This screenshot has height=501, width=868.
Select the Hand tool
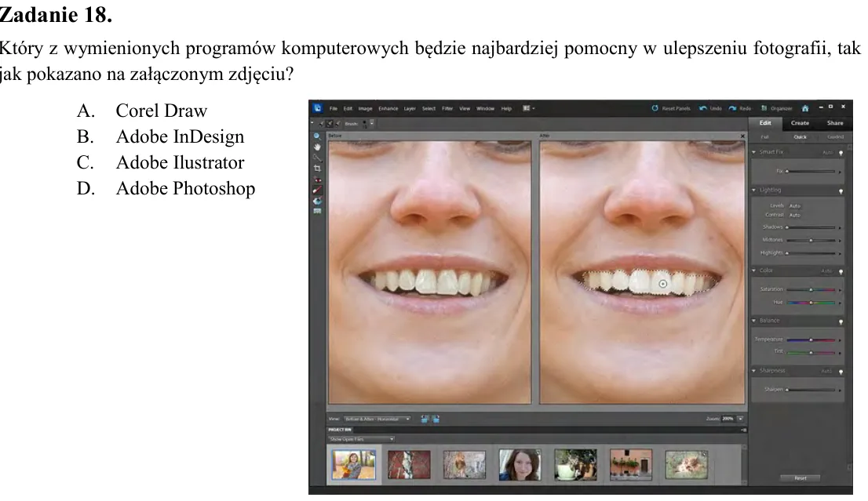317,147
